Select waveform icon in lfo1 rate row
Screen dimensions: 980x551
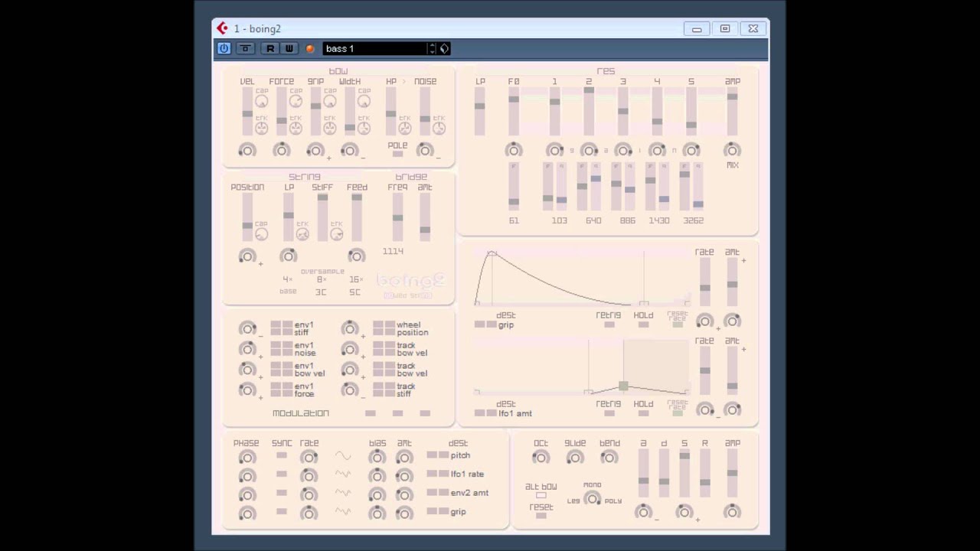click(x=342, y=474)
